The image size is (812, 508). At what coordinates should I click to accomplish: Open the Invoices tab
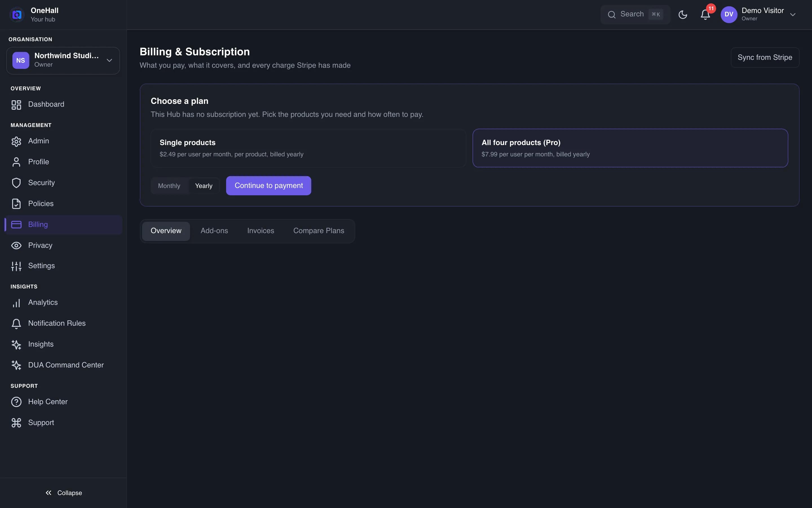click(x=261, y=231)
